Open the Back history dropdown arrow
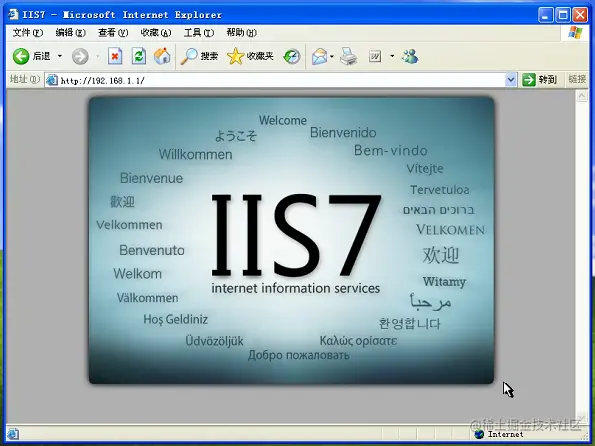Screen dimensions: 595x446 pyautogui.click(x=60, y=56)
